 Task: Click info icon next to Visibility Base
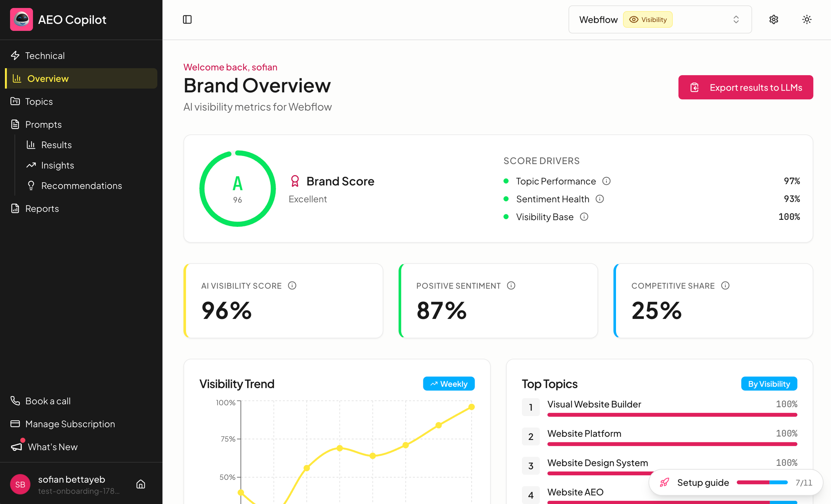coord(584,217)
